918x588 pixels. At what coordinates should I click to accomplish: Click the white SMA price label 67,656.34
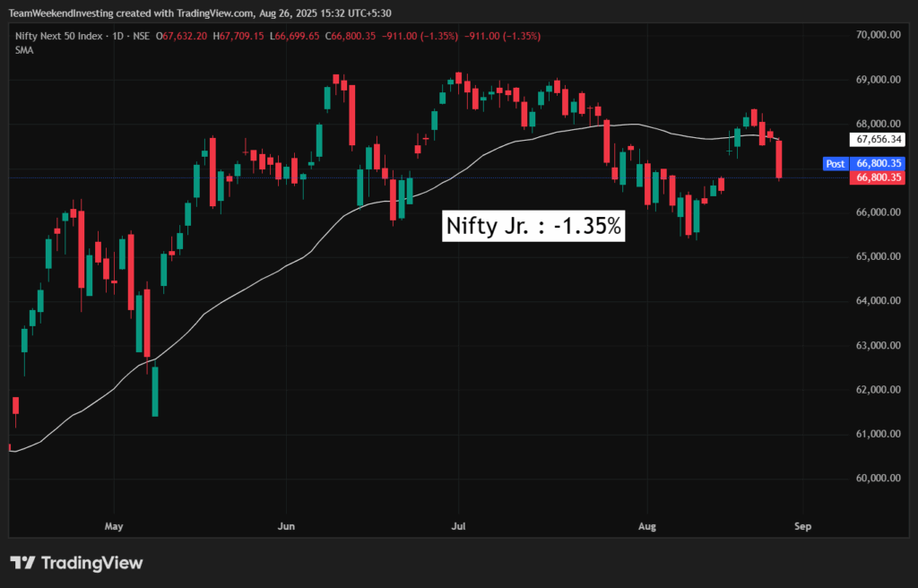coord(878,140)
